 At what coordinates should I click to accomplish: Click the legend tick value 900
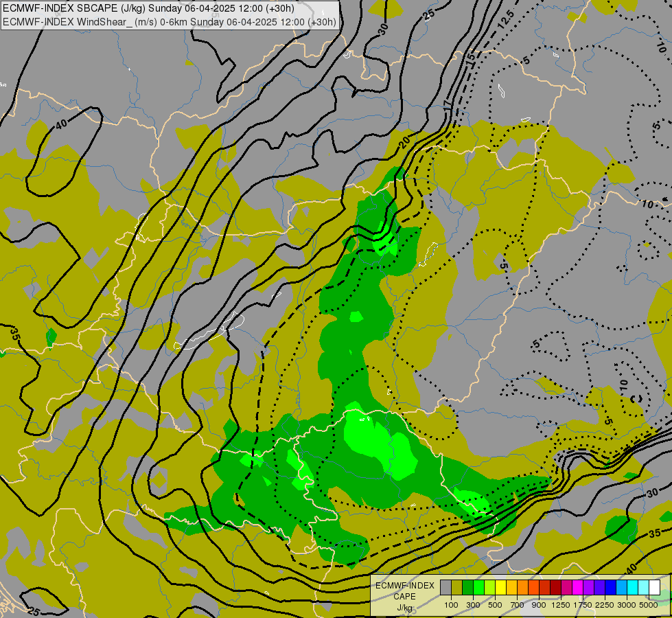click(x=539, y=605)
